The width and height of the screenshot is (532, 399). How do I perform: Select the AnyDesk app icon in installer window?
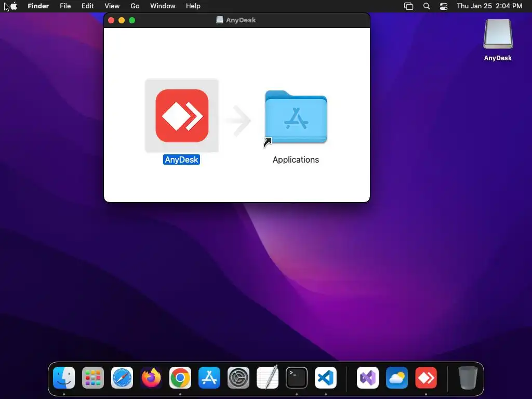click(x=182, y=116)
